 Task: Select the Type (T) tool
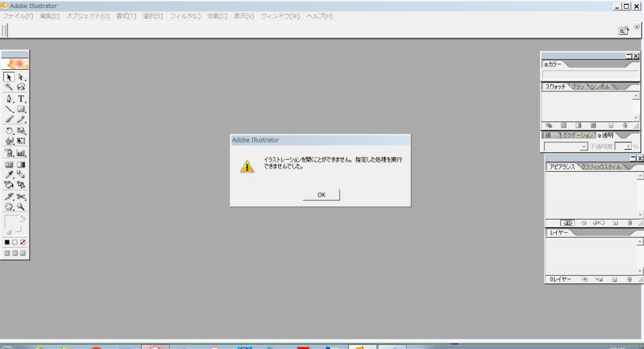(x=21, y=99)
